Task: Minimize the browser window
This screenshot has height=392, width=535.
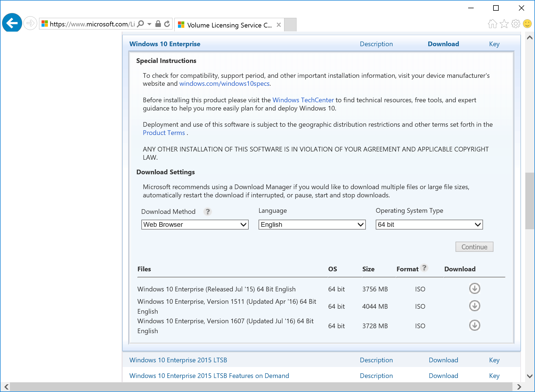Action: pyautogui.click(x=471, y=8)
